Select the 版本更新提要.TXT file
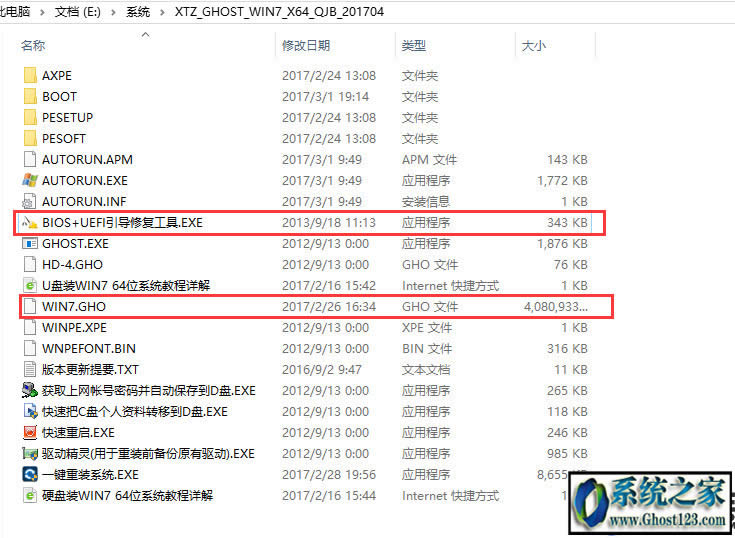 [x=90, y=370]
